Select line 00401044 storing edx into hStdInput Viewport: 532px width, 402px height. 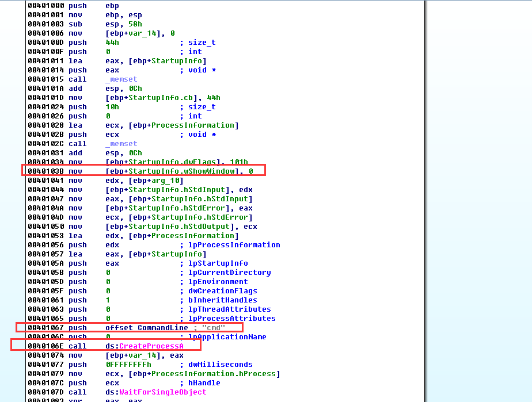point(140,189)
